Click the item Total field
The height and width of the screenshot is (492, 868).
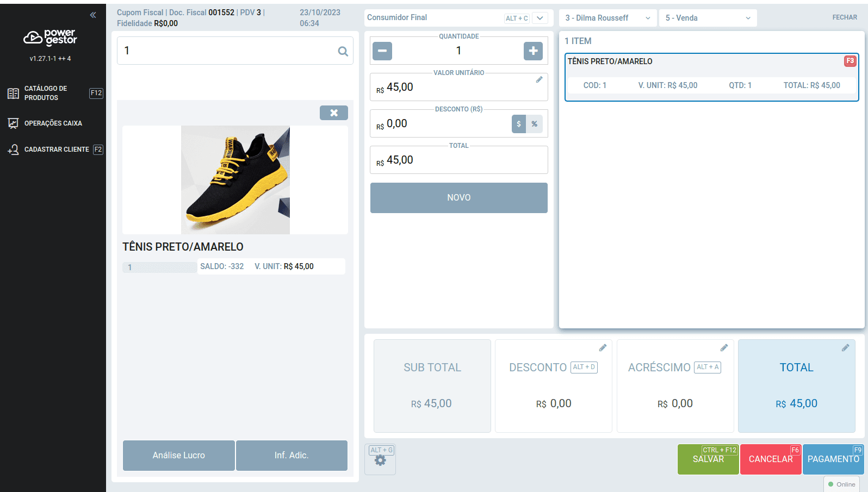click(x=458, y=160)
